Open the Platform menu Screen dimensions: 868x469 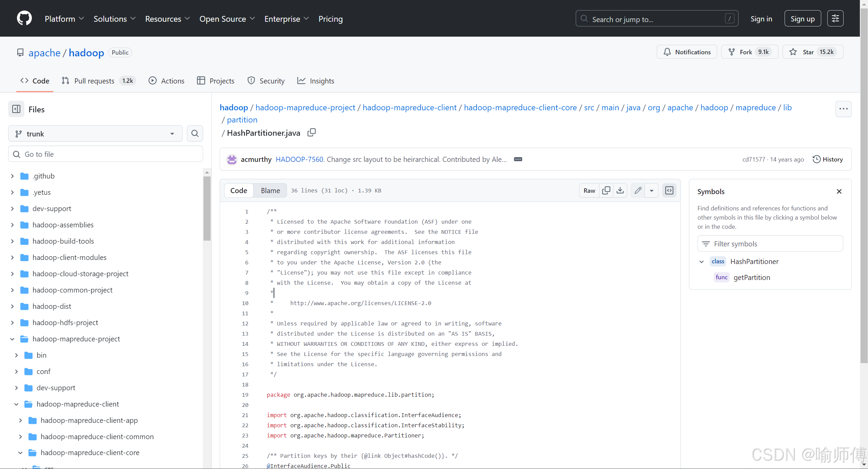pyautogui.click(x=64, y=19)
